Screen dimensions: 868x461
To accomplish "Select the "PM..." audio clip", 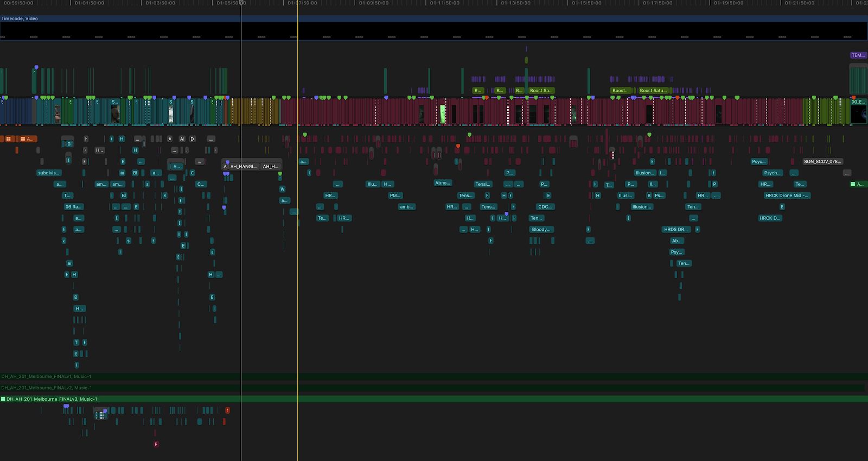I will tap(395, 195).
